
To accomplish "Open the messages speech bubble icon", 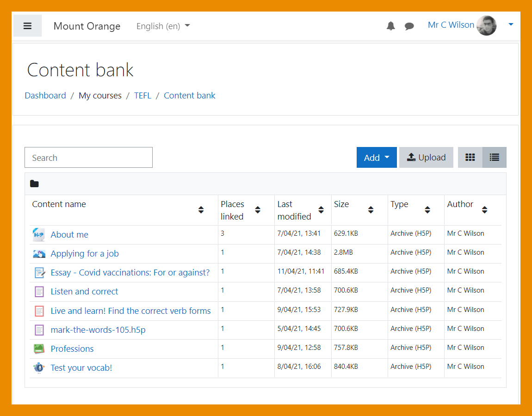I will pyautogui.click(x=409, y=26).
